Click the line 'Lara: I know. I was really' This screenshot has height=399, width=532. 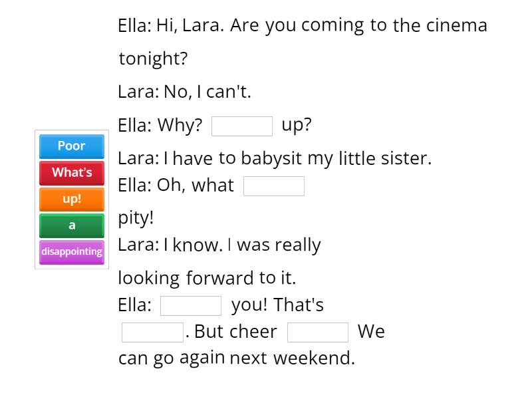(x=219, y=245)
